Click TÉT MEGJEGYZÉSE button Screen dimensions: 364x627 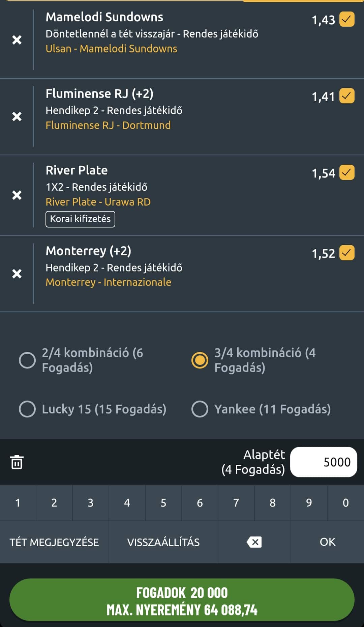(54, 542)
